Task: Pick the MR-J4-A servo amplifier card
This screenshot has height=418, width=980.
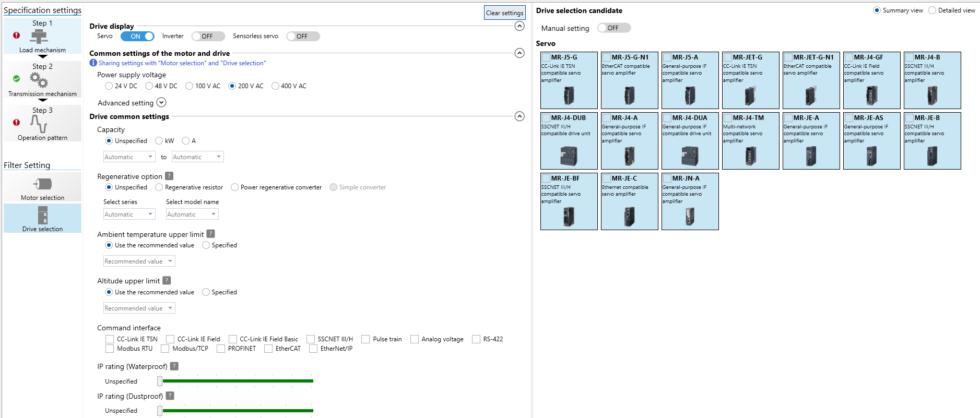Action: click(629, 141)
